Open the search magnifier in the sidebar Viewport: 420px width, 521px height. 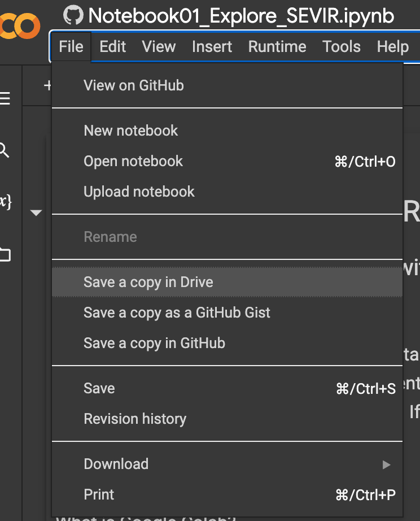point(4,150)
